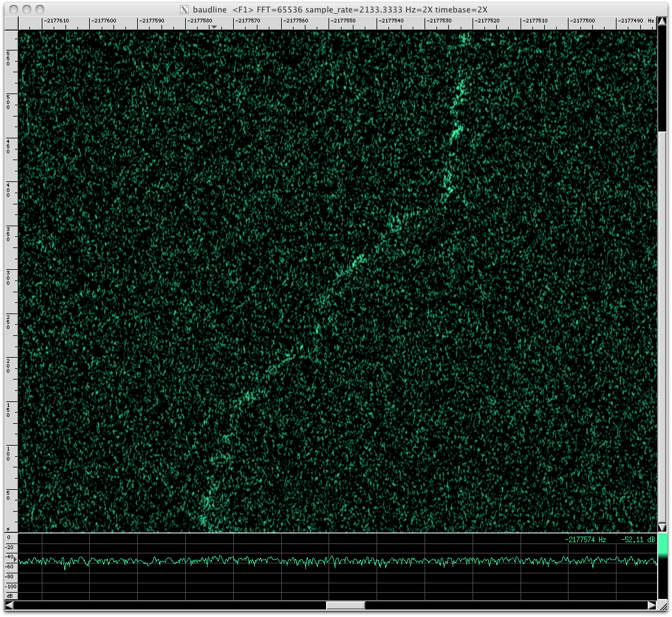Click the baudline window title text

[x=340, y=9]
